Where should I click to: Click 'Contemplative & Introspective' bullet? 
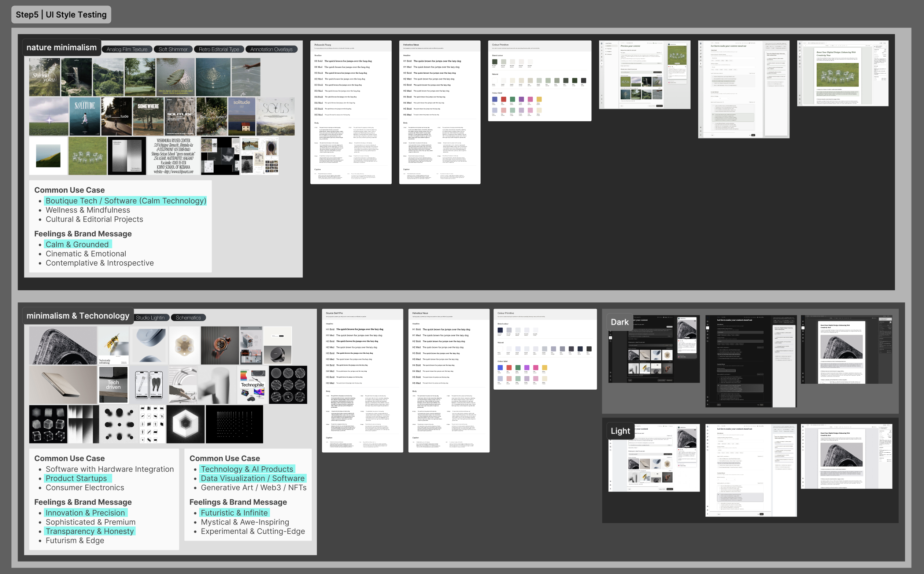point(100,263)
